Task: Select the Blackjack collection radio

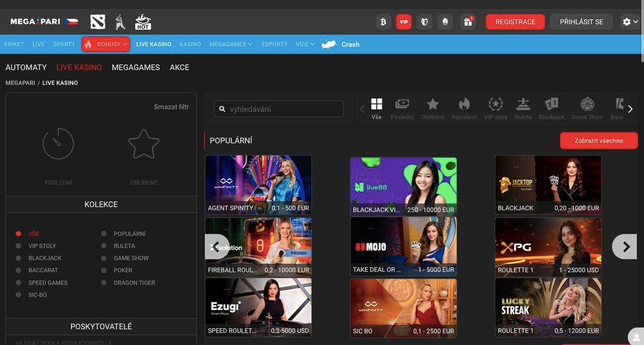Action: [x=19, y=258]
